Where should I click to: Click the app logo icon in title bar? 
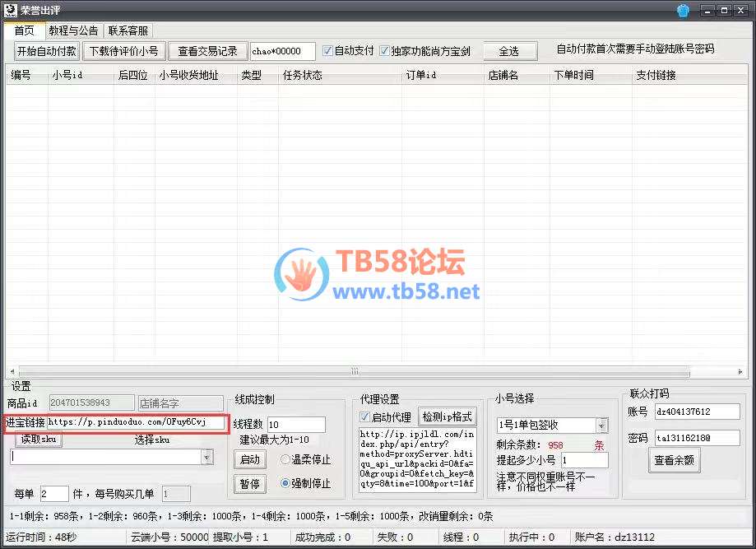pyautogui.click(x=11, y=10)
